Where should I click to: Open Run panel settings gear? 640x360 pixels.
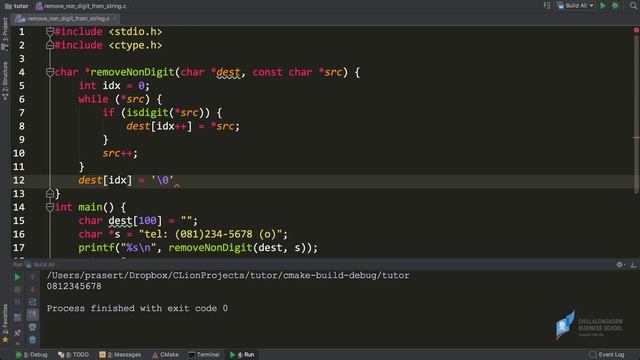(620, 264)
